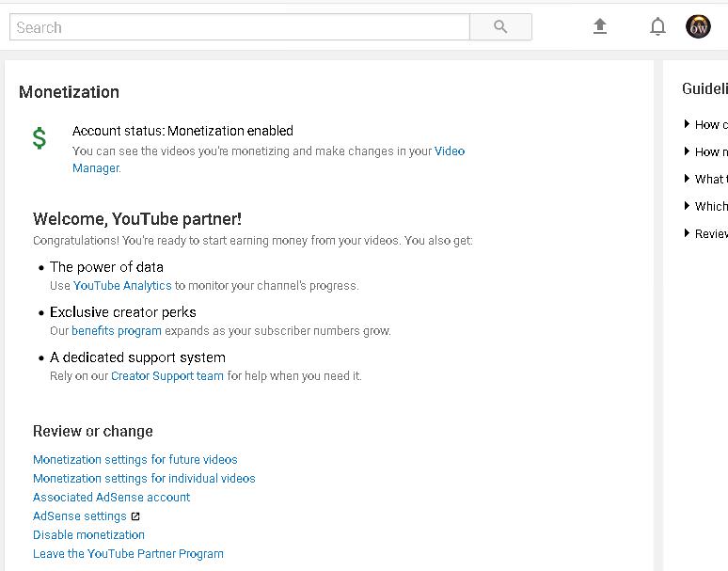
Task: Focus the Search input field
Action: click(240, 27)
